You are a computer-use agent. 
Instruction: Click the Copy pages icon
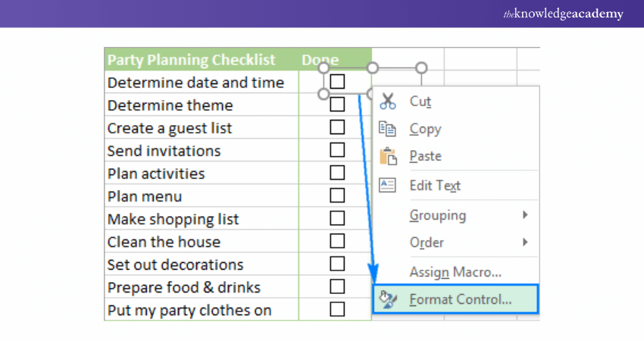(x=388, y=129)
